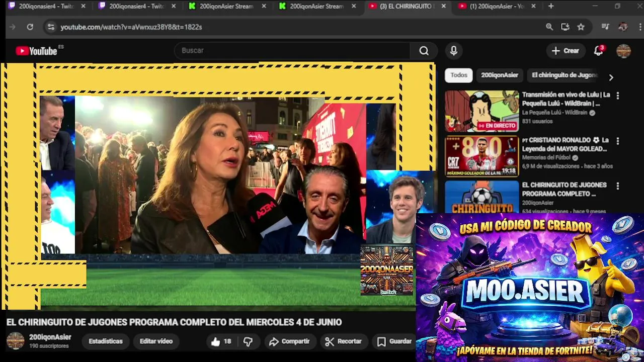Open Transmisión en vivo de Lulu thumbnail
644x362 pixels.
[x=481, y=111]
